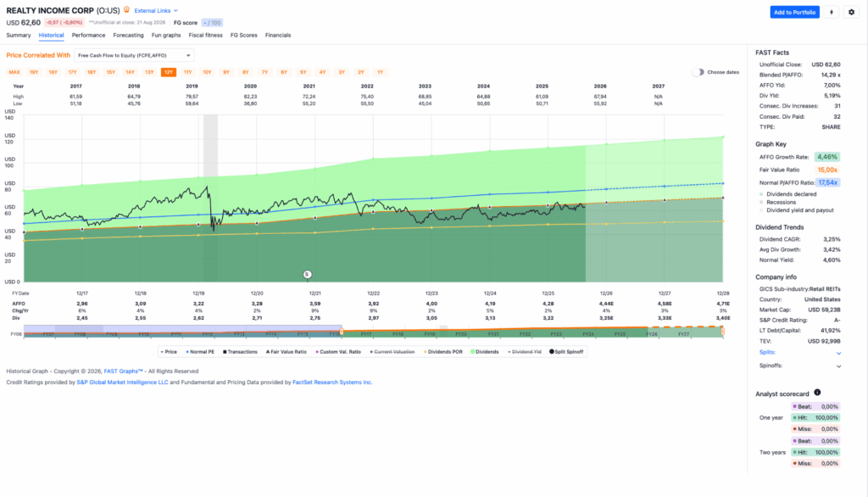Toggle Normal PE series in legend

point(200,352)
